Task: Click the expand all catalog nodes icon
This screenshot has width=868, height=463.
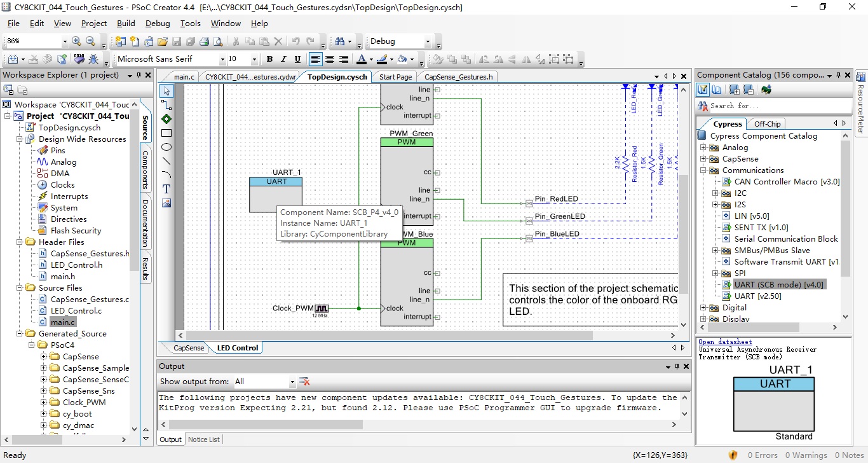Action: pos(734,90)
